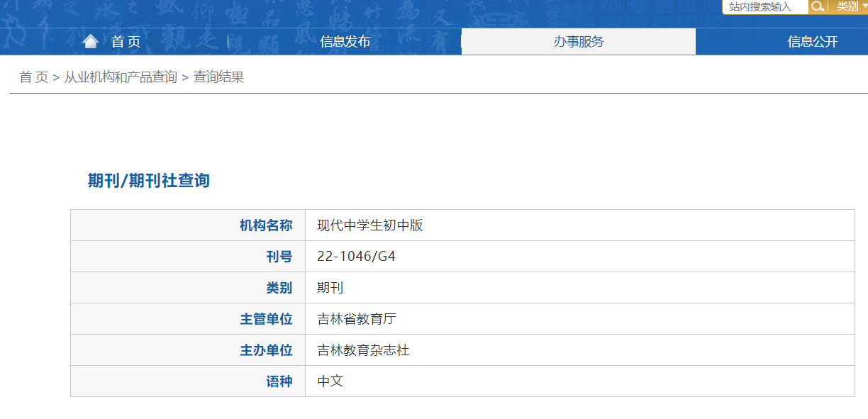Open the 办事服务 navigation tab
Image resolution: width=868 pixels, height=419 pixels.
pyautogui.click(x=579, y=42)
